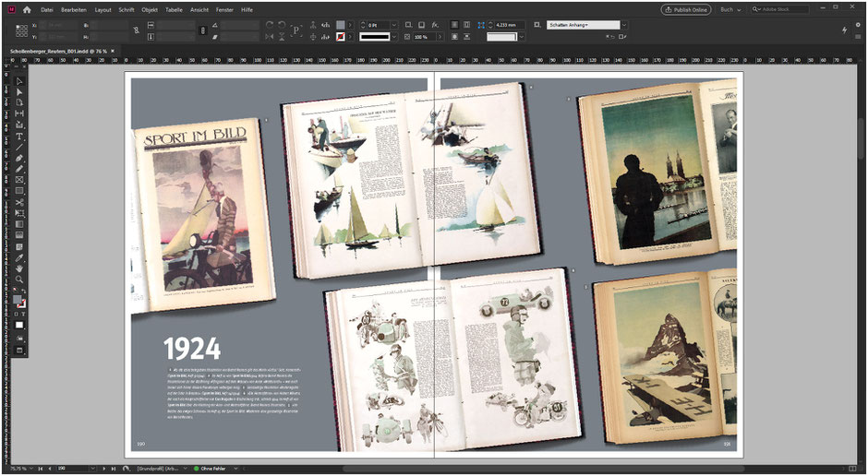Swap fill and stroke arrow in toolbox

click(x=24, y=292)
